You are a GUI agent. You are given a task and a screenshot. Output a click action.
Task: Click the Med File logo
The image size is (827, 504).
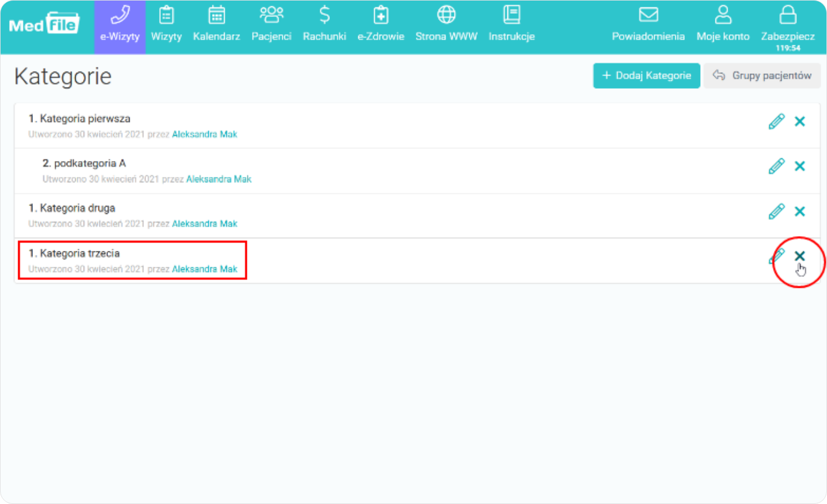pyautogui.click(x=44, y=24)
